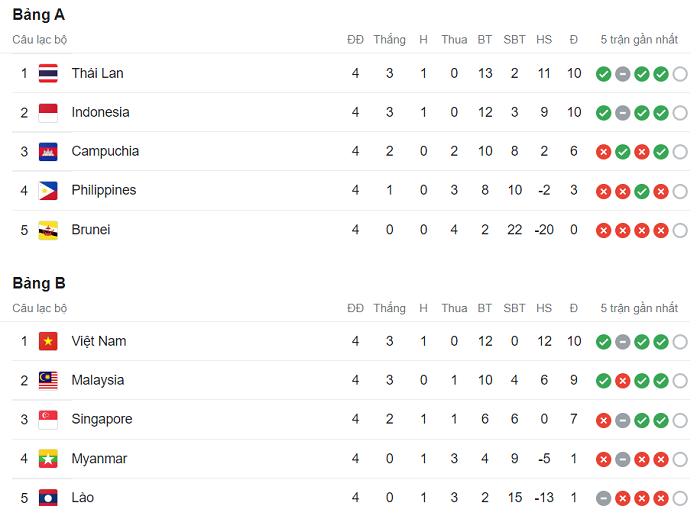The height and width of the screenshot is (506, 700).
Task: Click Việt Nam's upcoming match empty circle
Action: point(680,342)
